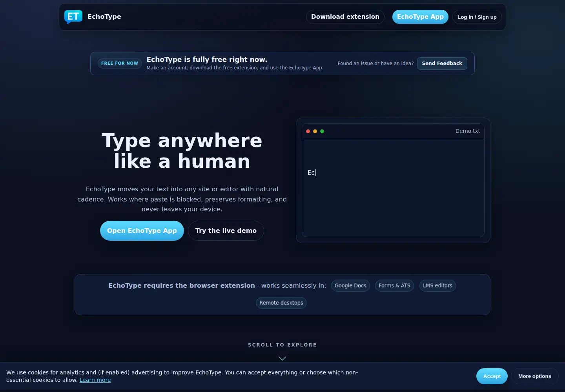Accept all cookies
565x392 pixels.
click(x=492, y=376)
